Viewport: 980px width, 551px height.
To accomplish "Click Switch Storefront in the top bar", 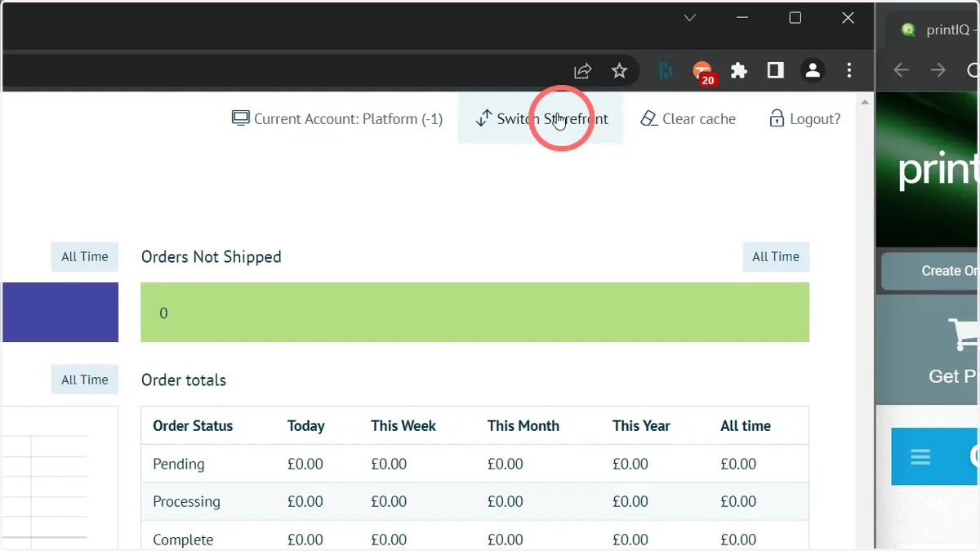I will click(x=541, y=118).
